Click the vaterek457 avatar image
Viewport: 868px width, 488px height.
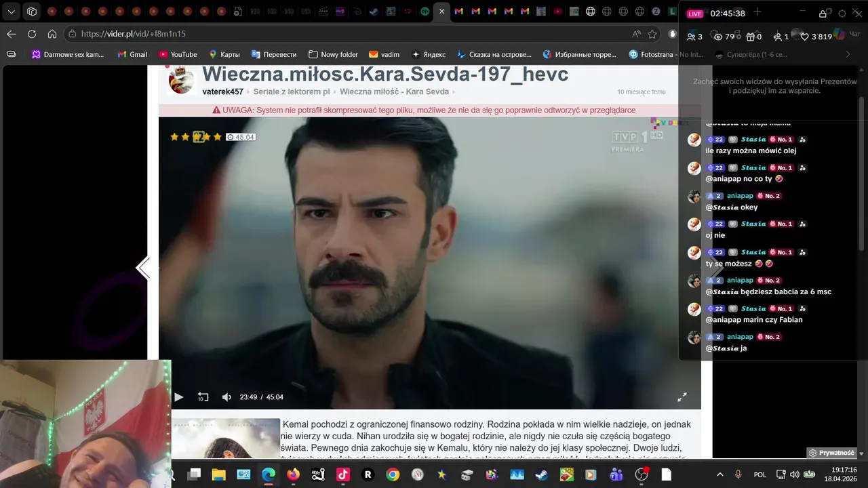pyautogui.click(x=182, y=80)
